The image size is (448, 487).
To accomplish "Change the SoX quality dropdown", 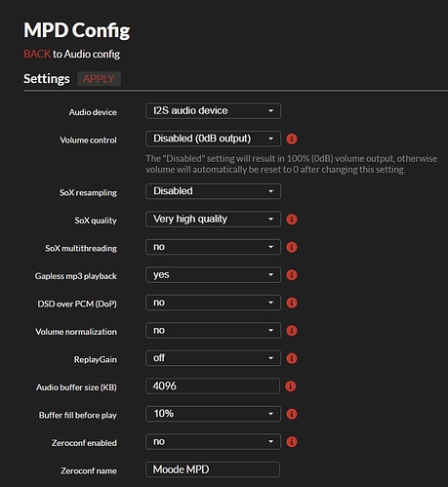I will [x=213, y=220].
